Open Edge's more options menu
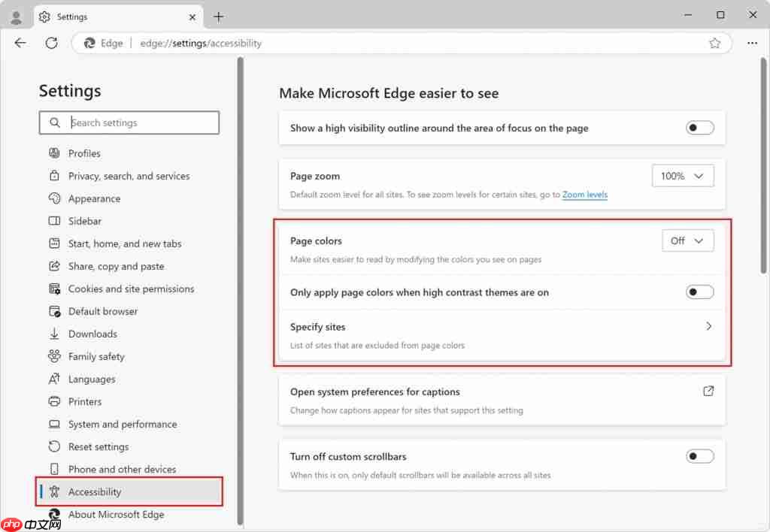 click(x=752, y=43)
